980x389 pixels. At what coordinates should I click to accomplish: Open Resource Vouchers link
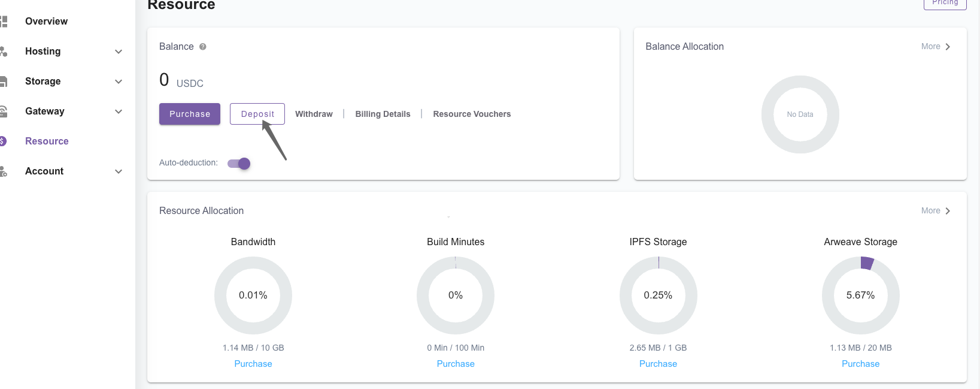pos(472,114)
